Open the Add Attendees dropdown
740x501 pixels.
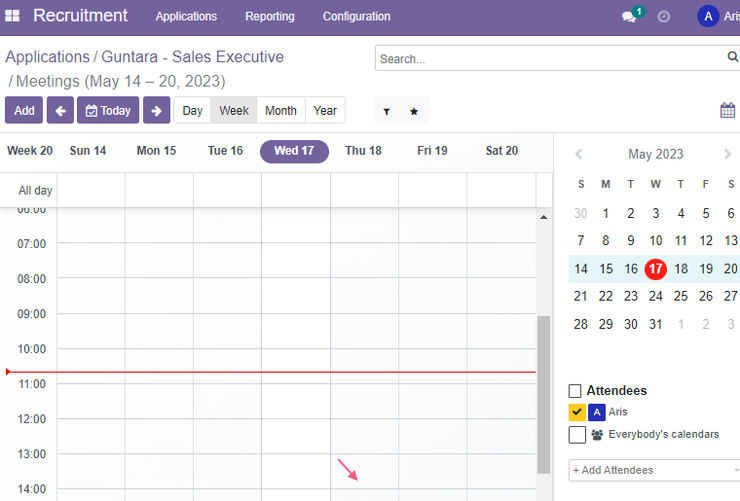(x=654, y=470)
